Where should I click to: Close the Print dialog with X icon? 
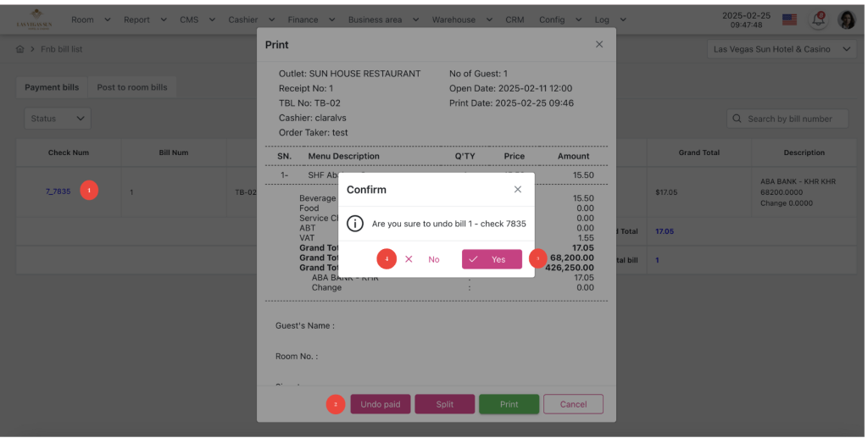[x=599, y=44]
